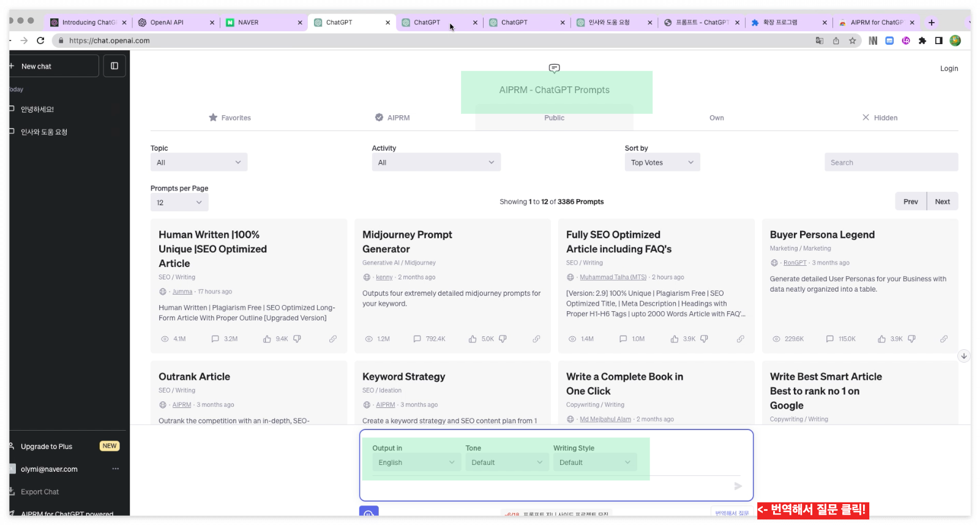Screen dimensions: 980x525
Task: Open the Prompts per Page dropdown
Action: coord(179,203)
